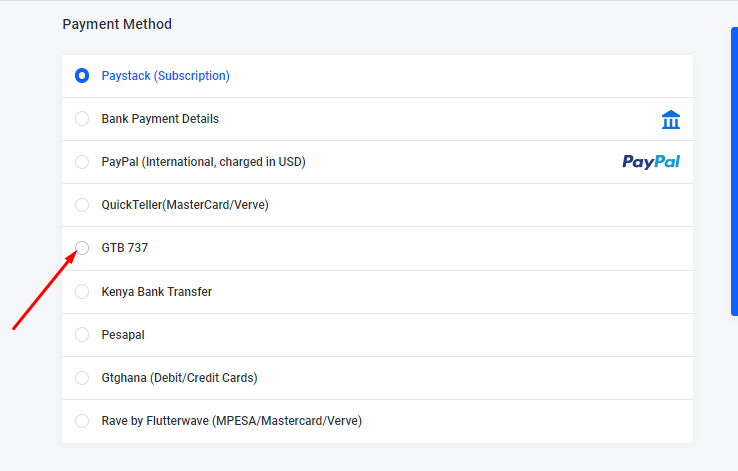Click the Gtghana (Debit/Credit Cards) label
The width and height of the screenshot is (738, 471).
179,378
